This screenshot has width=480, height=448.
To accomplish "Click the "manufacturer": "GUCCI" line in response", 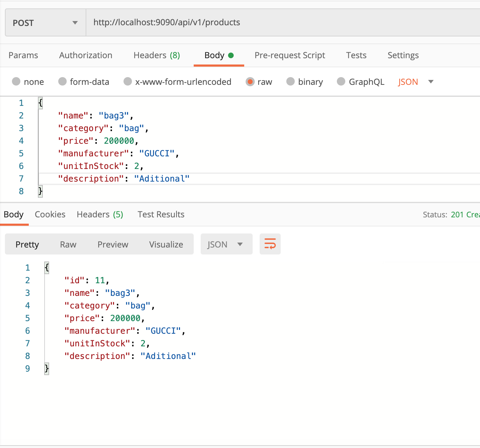I will (x=125, y=331).
